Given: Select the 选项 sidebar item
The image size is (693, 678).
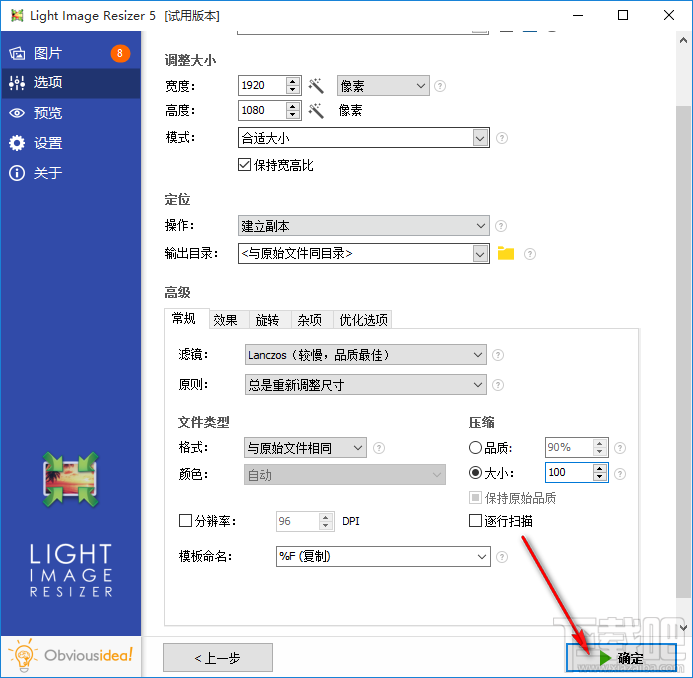Looking at the screenshot, I should [71, 83].
